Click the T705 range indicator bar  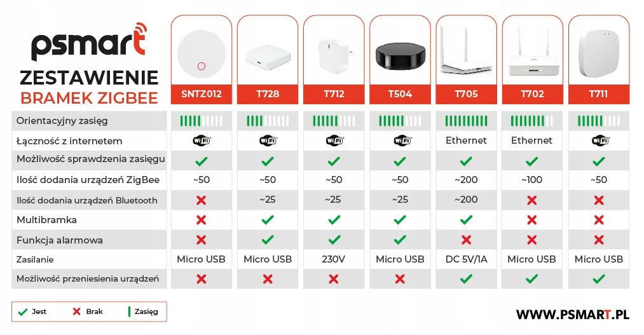point(465,120)
